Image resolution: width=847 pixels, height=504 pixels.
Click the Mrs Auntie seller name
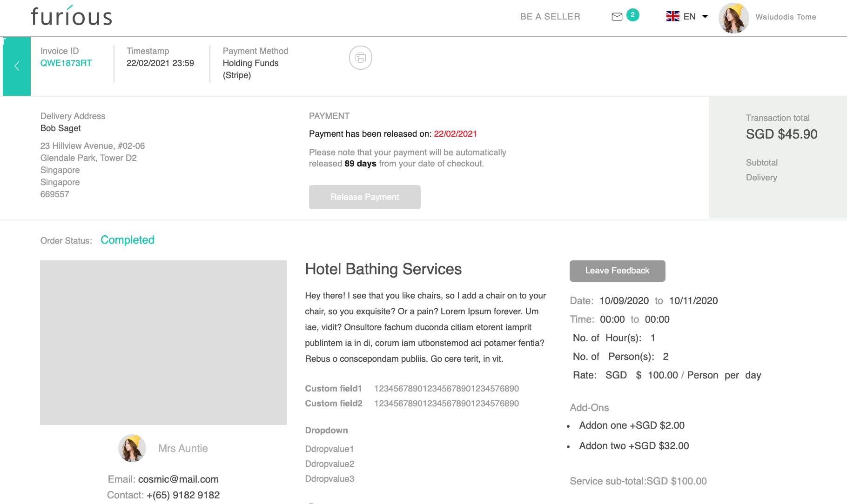[183, 449]
